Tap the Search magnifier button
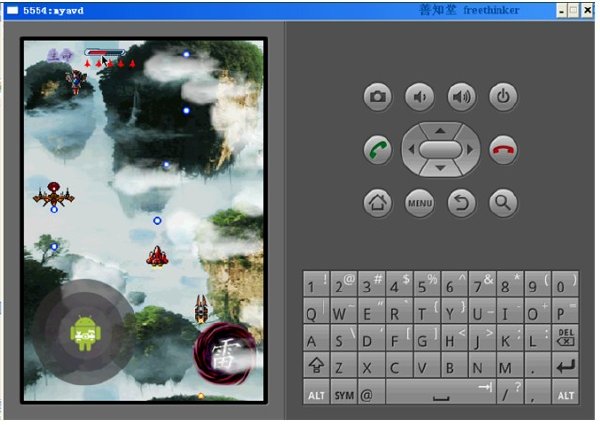The image size is (600, 425). [503, 203]
